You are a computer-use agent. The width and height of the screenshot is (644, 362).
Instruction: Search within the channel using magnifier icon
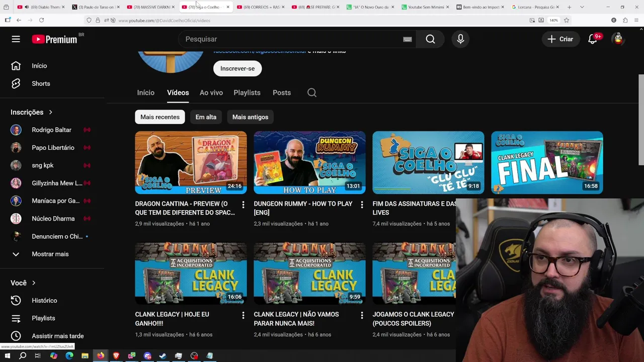(312, 93)
